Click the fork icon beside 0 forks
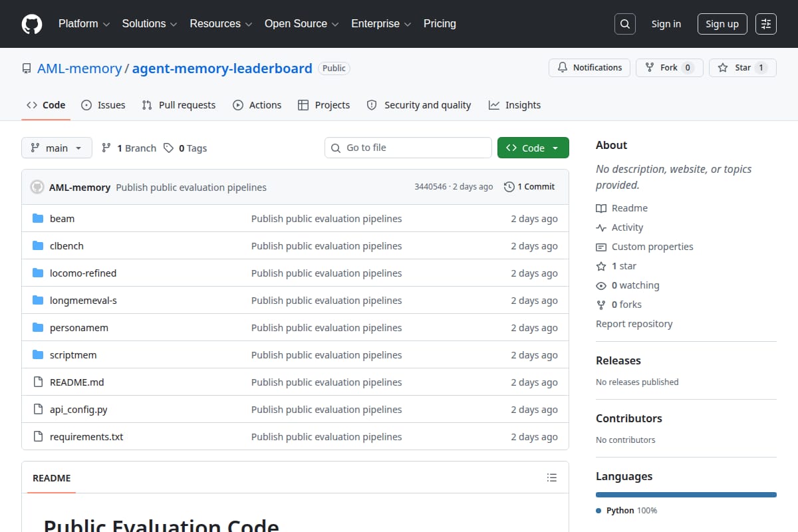Viewport: 798px width, 532px height. pos(601,305)
